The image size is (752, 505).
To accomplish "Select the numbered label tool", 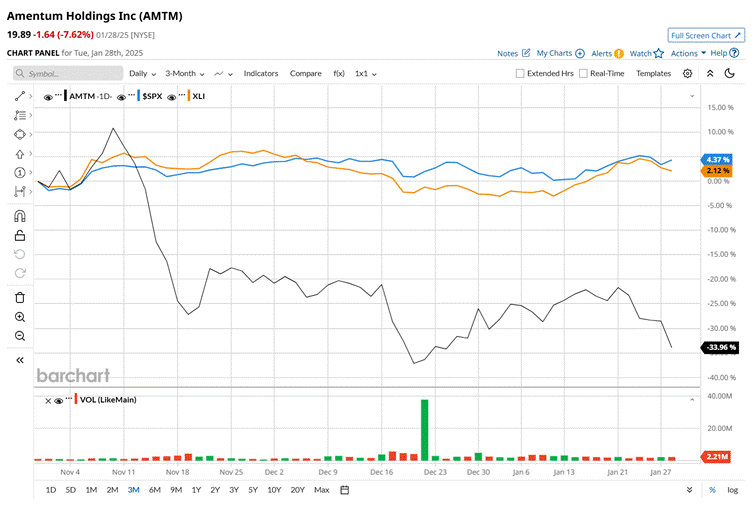I will click(x=20, y=173).
